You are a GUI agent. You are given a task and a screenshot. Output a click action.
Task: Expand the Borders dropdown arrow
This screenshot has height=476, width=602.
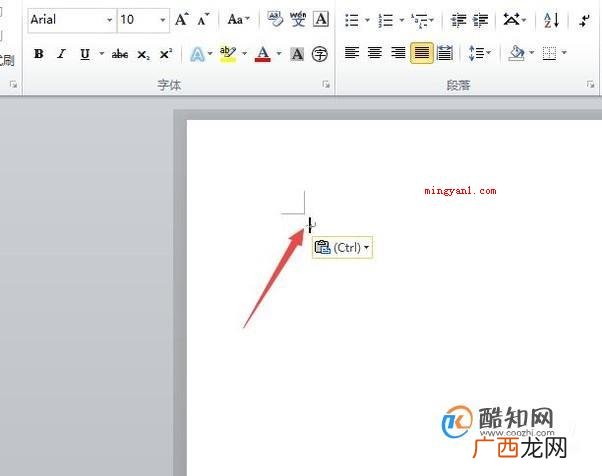pos(564,52)
